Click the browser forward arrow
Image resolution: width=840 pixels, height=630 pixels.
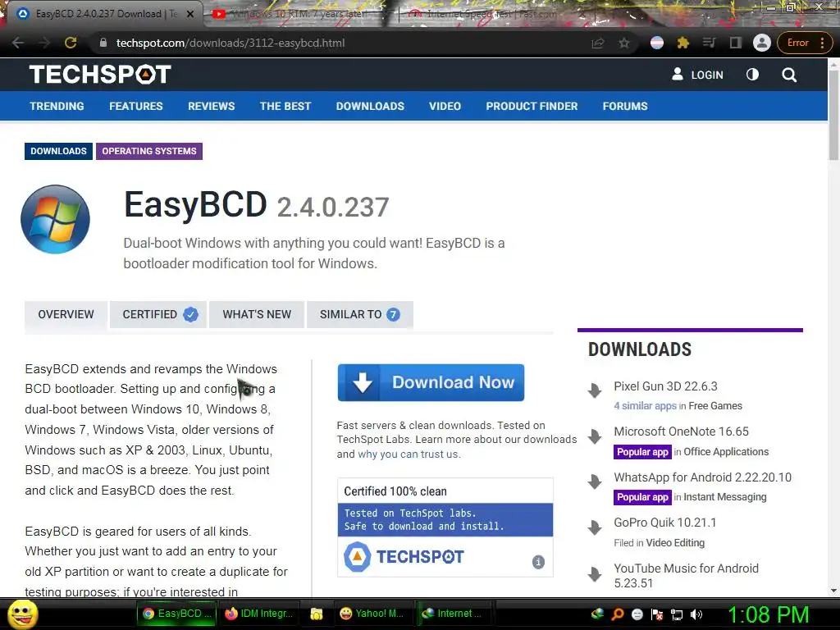44,43
